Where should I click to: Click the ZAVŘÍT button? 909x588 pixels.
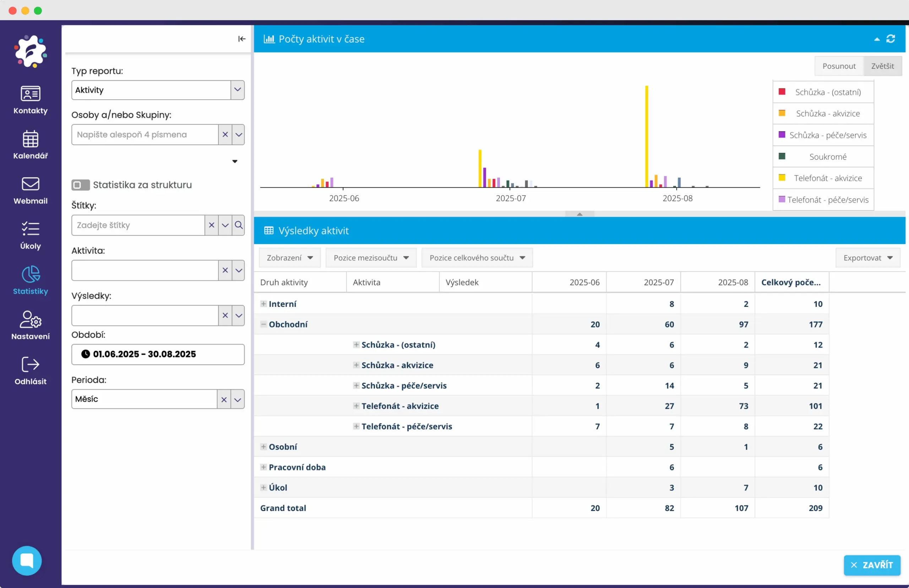point(872,565)
